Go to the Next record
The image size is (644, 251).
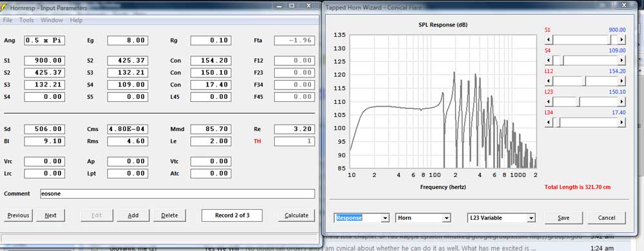tap(50, 216)
